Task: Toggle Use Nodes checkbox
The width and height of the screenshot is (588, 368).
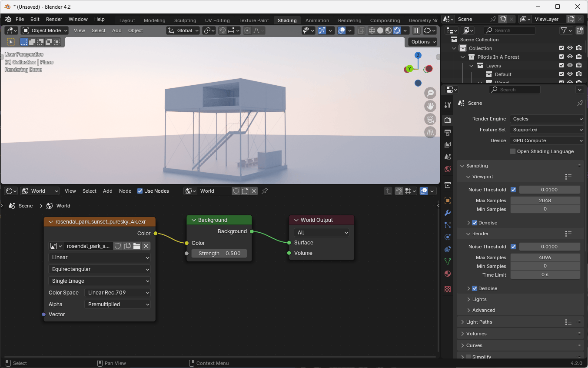Action: 140,191
